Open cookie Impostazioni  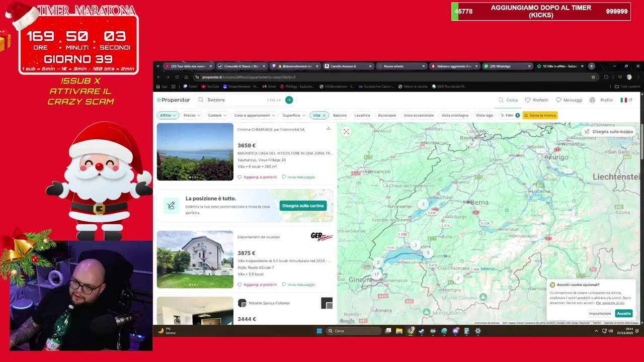tap(600, 313)
